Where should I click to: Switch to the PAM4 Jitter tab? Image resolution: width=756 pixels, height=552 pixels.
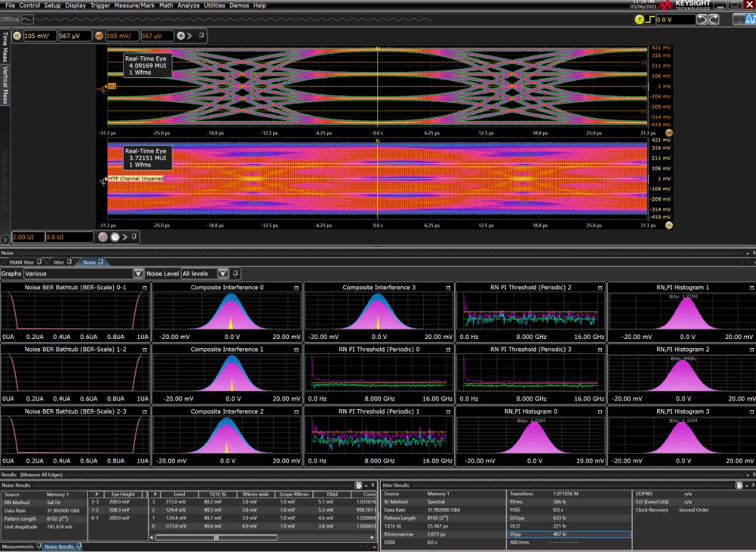click(22, 262)
